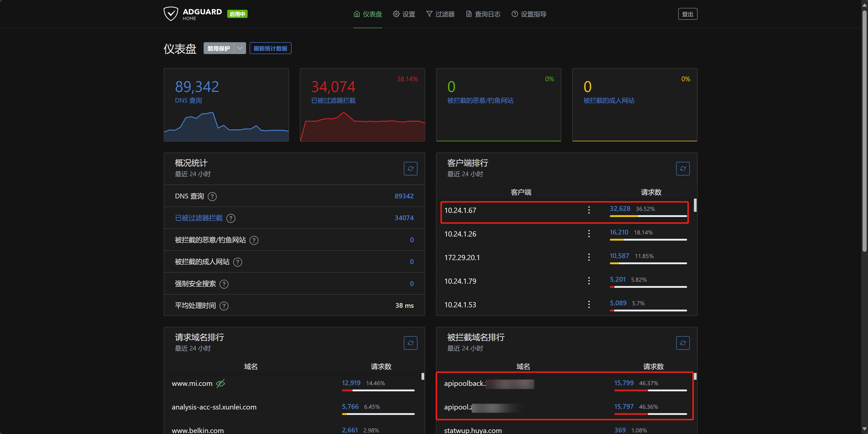The image size is (868, 434).
Task: Click the 36.52% progress bar for 10.24.1.67
Action: coord(648,216)
